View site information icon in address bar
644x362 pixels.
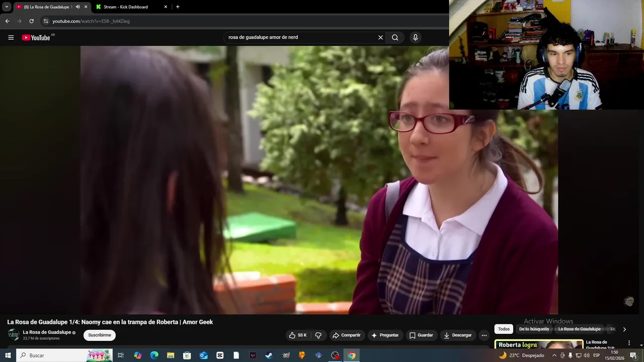point(46,21)
